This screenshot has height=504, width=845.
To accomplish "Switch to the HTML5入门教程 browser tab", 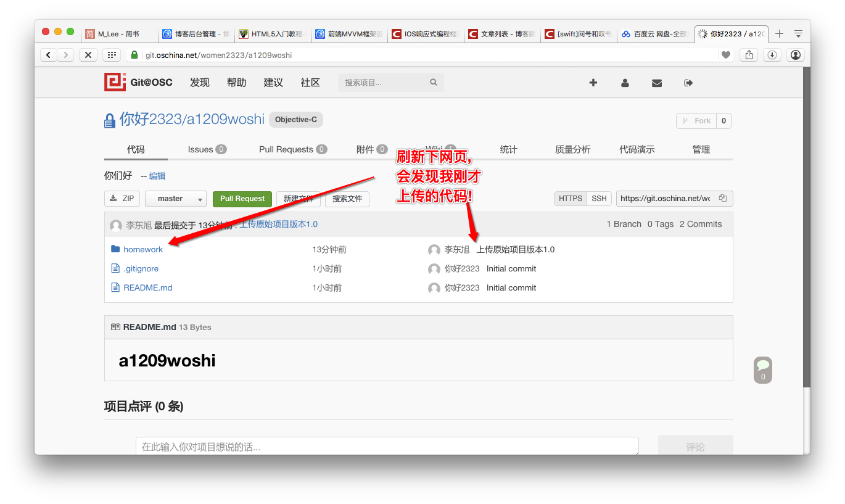I will [x=272, y=34].
